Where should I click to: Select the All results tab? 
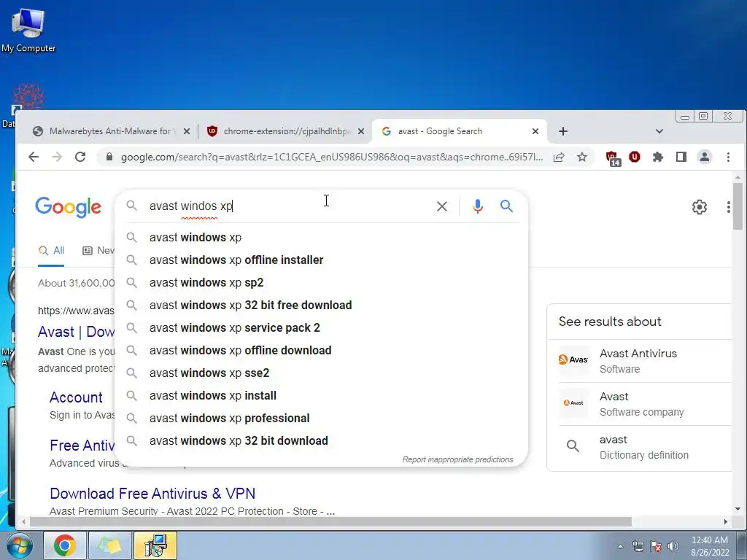coord(52,251)
